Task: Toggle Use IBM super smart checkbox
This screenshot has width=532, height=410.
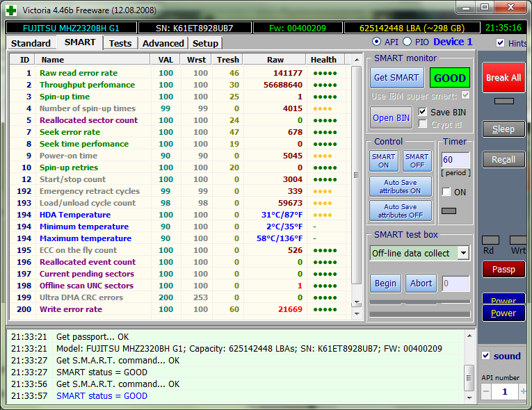Action: click(x=465, y=95)
